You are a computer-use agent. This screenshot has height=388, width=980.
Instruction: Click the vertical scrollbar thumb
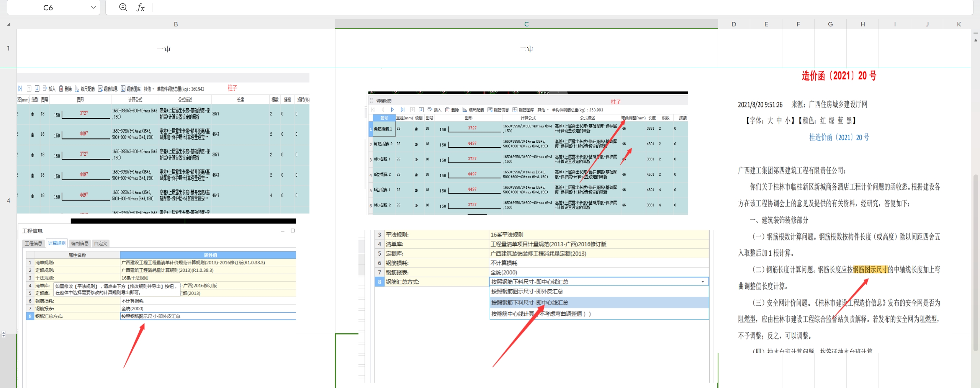975,262
